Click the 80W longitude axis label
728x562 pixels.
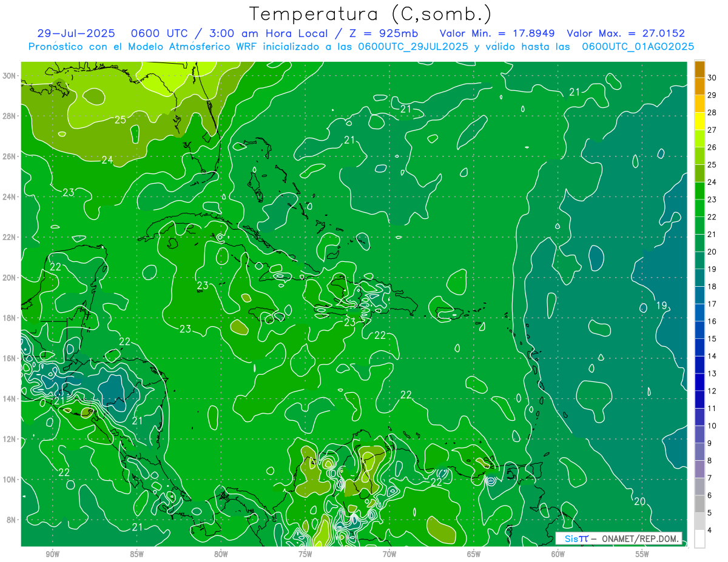pos(221,554)
